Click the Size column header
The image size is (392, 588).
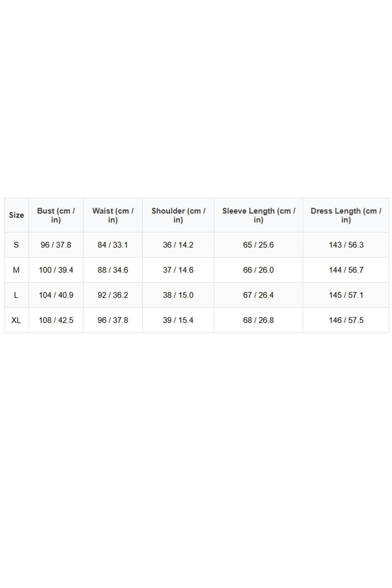(16, 215)
